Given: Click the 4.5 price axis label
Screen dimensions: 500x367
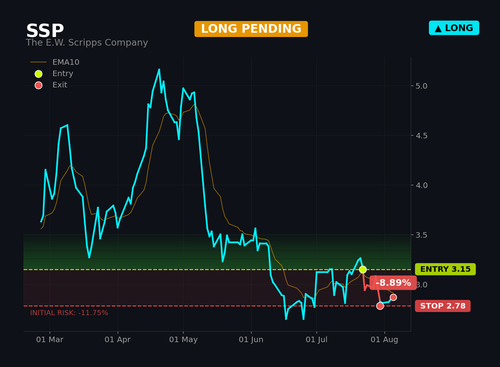Looking at the screenshot, I should [x=421, y=136].
